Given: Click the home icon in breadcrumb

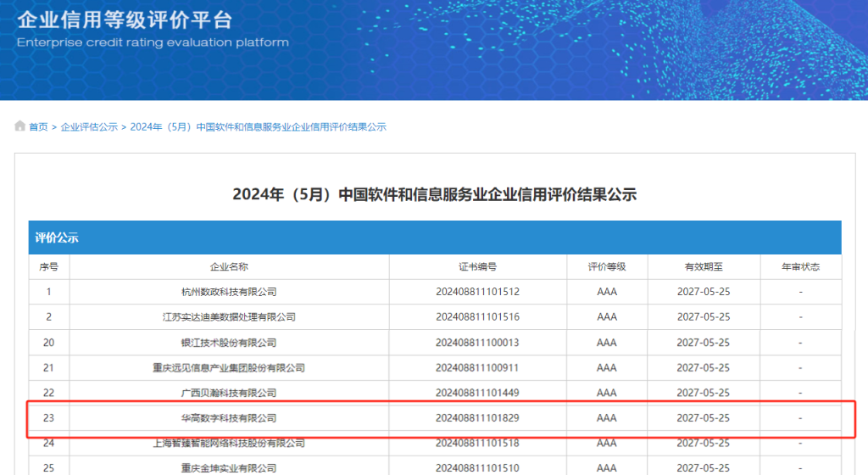Looking at the screenshot, I should (20, 126).
